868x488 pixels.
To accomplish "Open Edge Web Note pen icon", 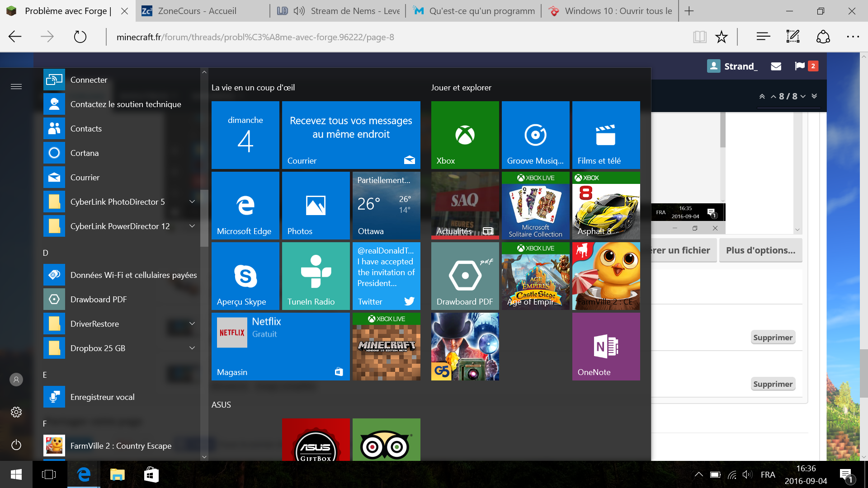I will coord(793,37).
